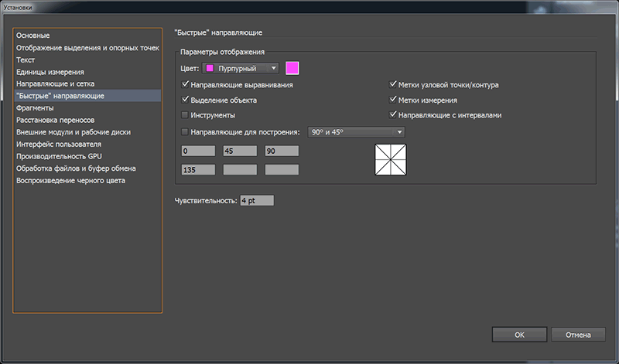Toggle Направляющие с интервалами checkbox
This screenshot has width=619, height=364.
click(393, 115)
